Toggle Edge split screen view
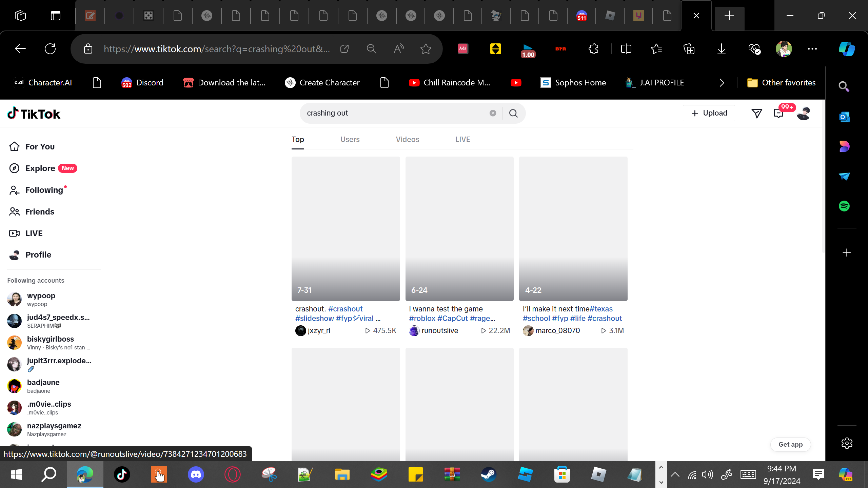Screen dimensions: 868x488 tap(626, 49)
